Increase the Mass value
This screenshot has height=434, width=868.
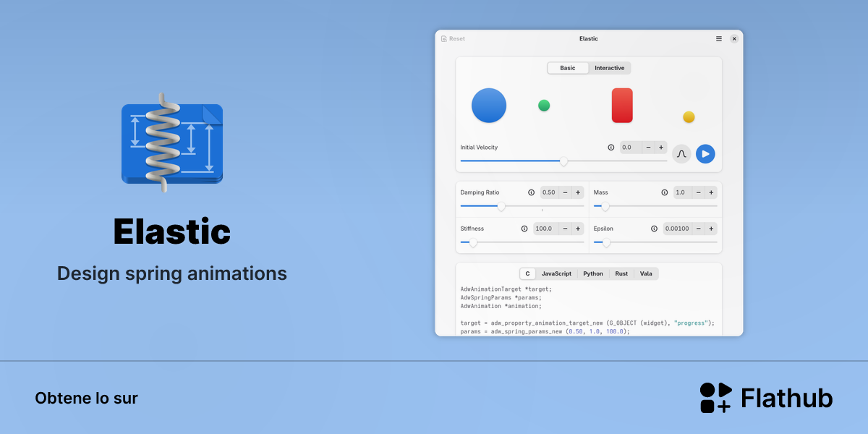tap(712, 192)
